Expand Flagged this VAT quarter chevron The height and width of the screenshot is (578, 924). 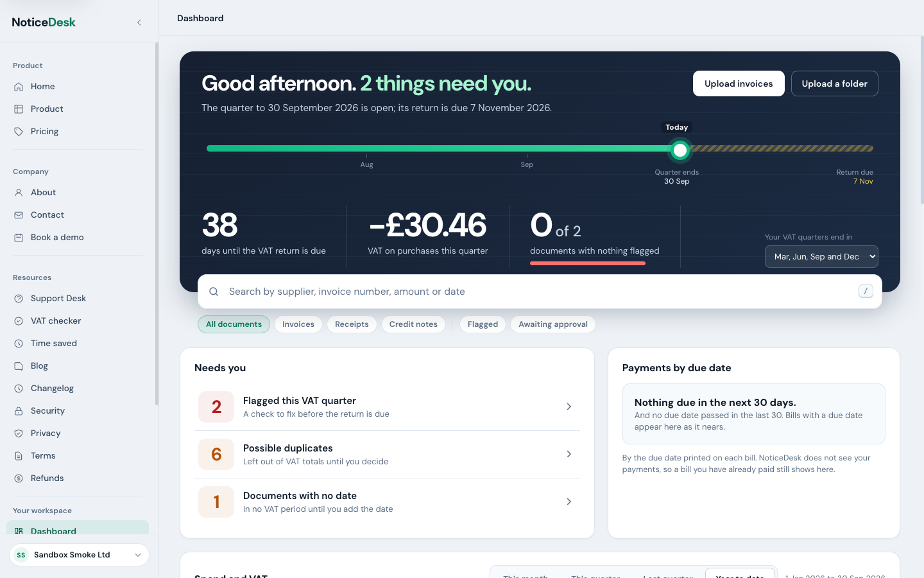click(569, 407)
